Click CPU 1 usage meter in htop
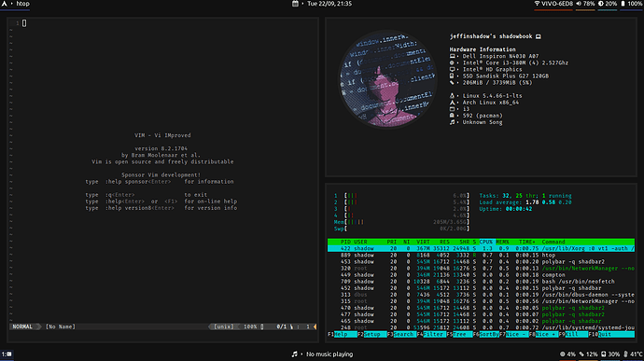The image size is (644, 361). pyautogui.click(x=401, y=196)
